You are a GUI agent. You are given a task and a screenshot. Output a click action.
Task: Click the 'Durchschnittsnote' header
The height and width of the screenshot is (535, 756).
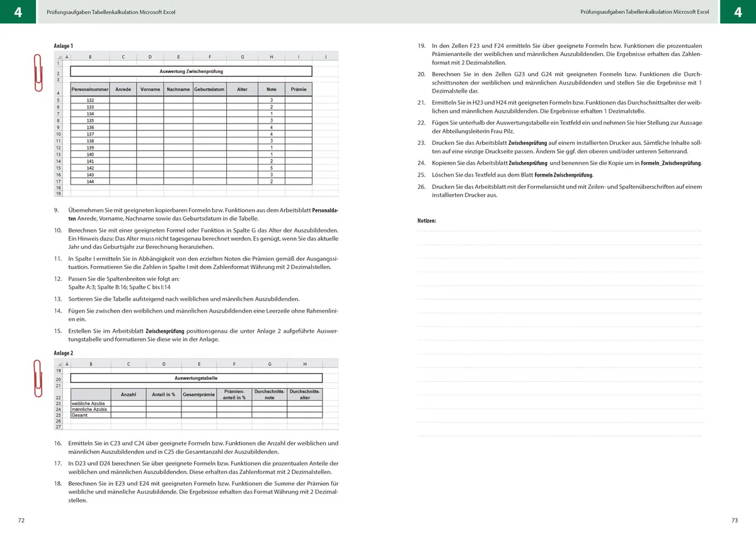click(x=270, y=394)
